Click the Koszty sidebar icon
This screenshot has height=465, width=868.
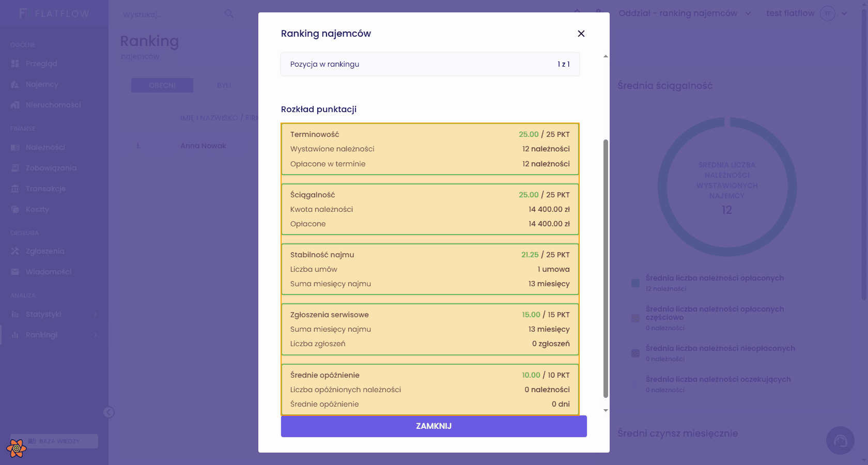tap(15, 209)
